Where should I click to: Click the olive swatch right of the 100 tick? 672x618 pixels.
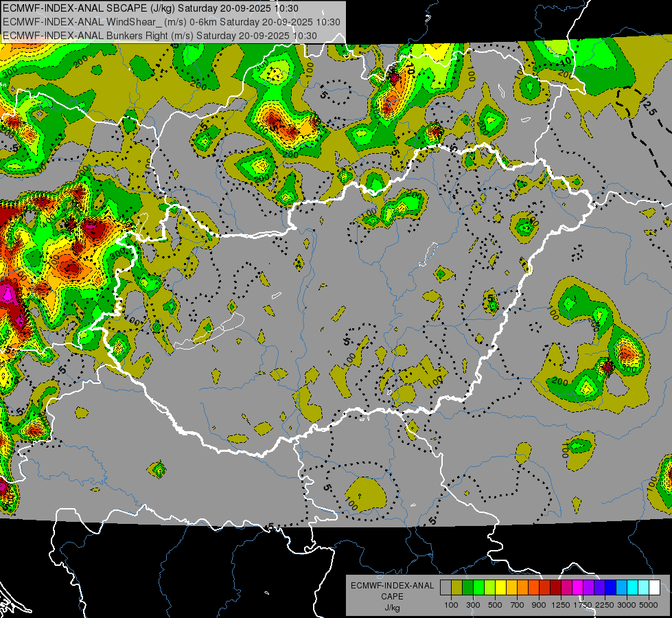pyautogui.click(x=457, y=588)
